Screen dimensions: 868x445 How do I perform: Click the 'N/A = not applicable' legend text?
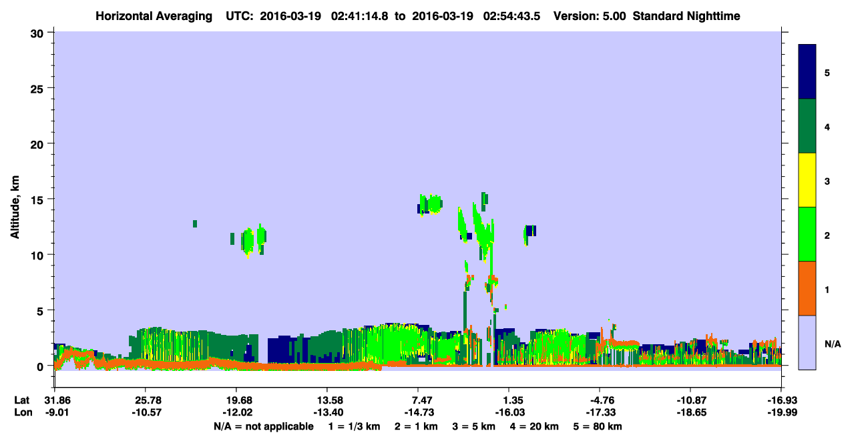pos(264,426)
